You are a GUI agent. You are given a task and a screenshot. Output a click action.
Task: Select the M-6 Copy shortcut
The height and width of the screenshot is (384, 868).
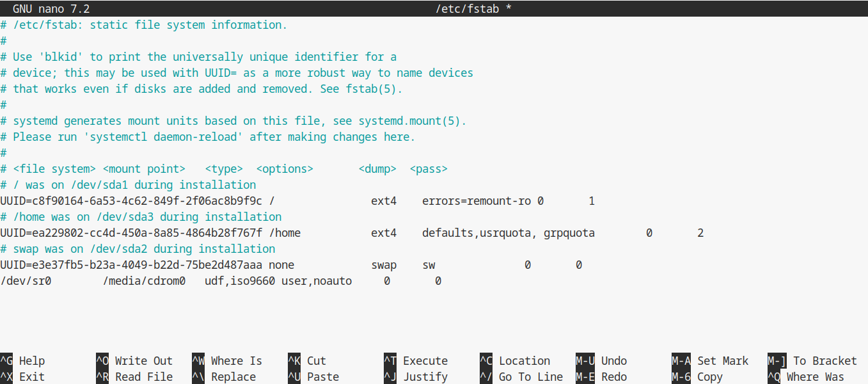click(697, 377)
